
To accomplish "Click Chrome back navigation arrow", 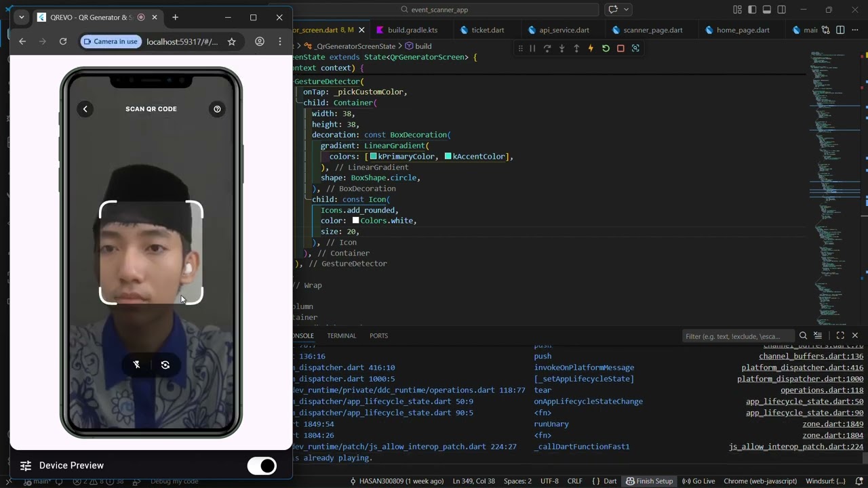I will [22, 41].
